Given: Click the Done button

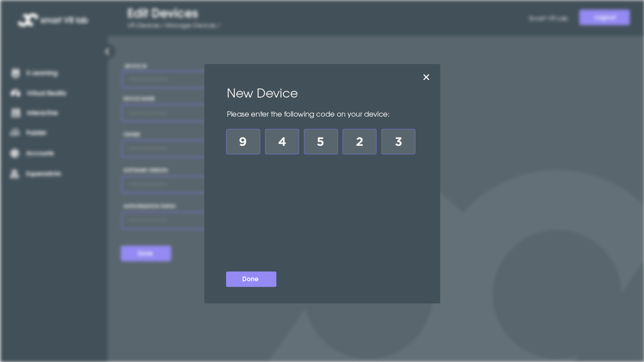Looking at the screenshot, I should point(251,279).
